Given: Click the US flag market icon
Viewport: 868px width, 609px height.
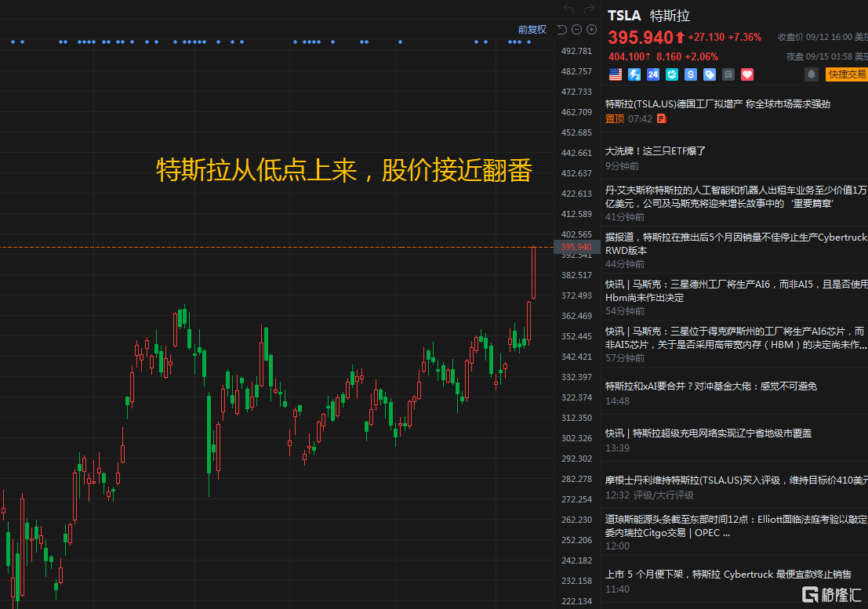Looking at the screenshot, I should click(x=616, y=74).
